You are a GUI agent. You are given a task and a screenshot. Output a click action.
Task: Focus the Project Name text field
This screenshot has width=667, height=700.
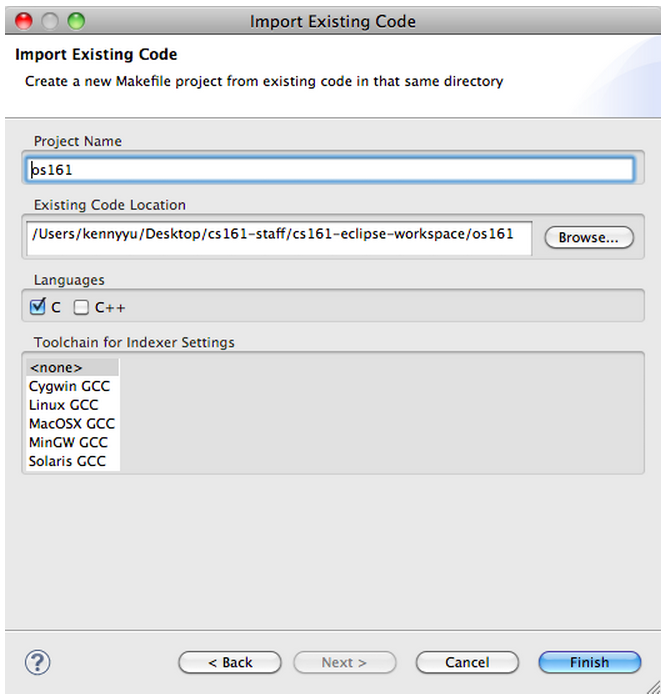(330, 169)
